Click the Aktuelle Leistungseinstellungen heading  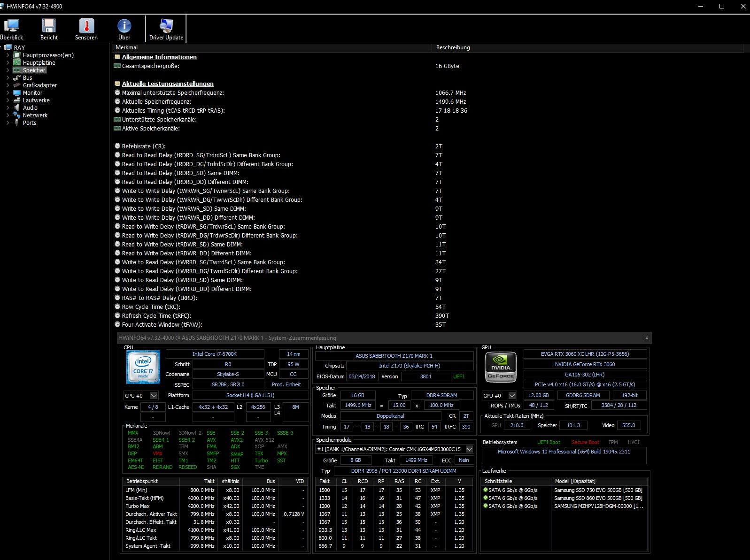[x=168, y=84]
